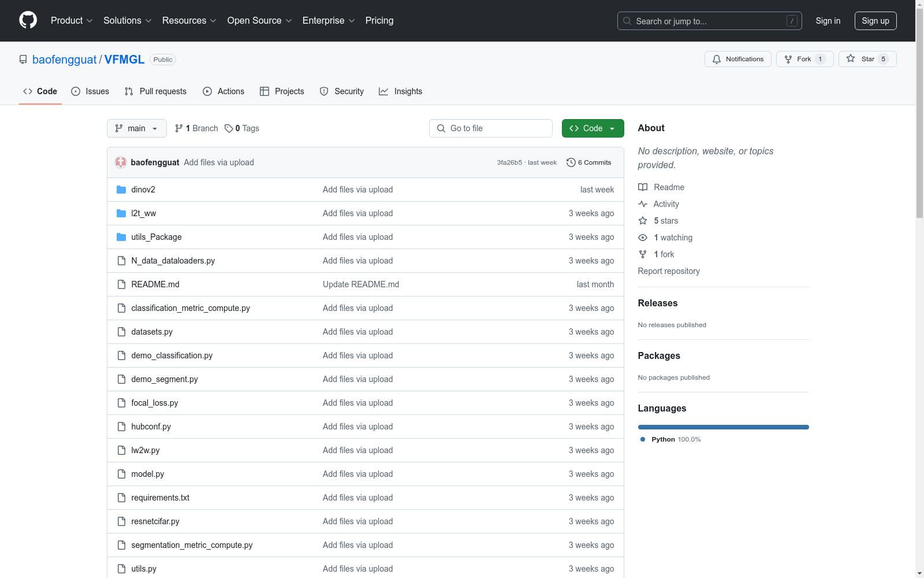Open the dinov2 folder
Image resolution: width=924 pixels, height=578 pixels.
click(x=143, y=190)
